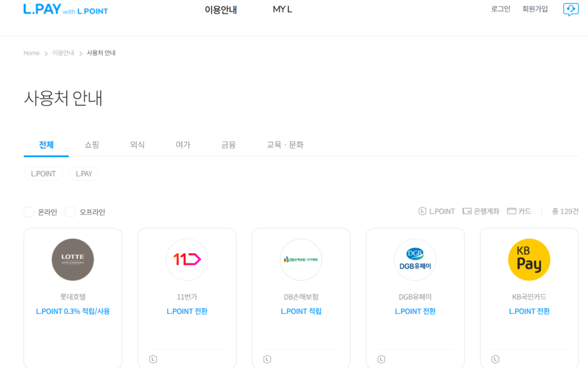The width and height of the screenshot is (588, 368).
Task: Enable the 오프라인 checkbox
Action: [x=69, y=212]
